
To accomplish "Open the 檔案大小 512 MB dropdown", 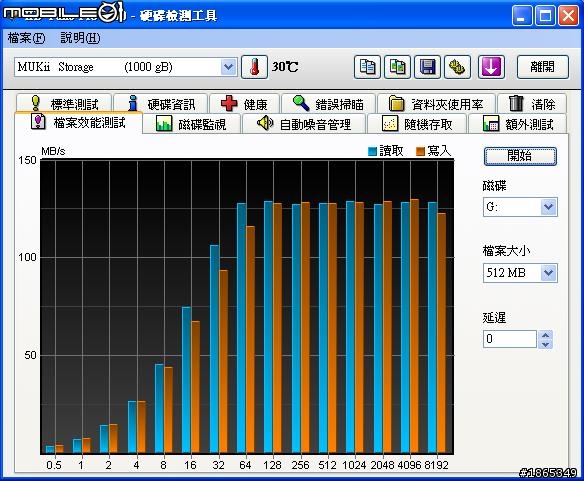I will click(x=548, y=273).
